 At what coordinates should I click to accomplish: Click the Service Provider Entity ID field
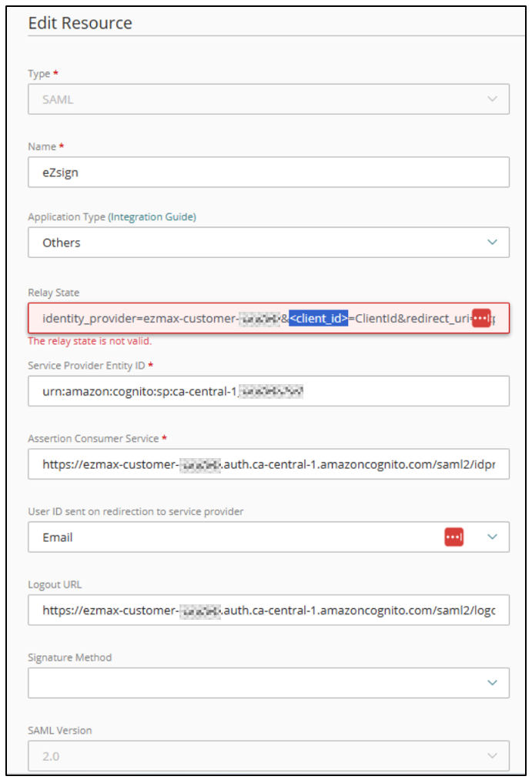(269, 391)
